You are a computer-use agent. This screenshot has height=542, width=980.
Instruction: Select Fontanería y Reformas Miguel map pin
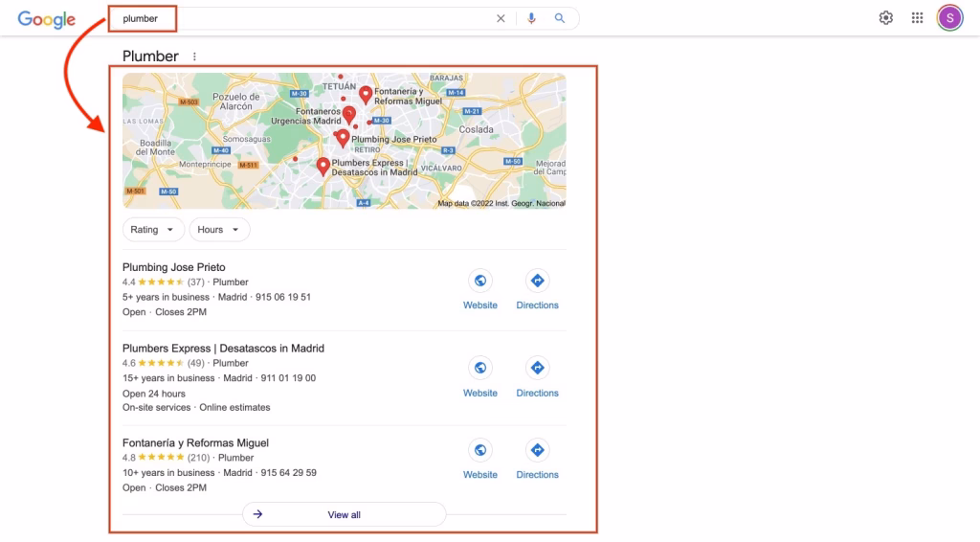point(366,95)
